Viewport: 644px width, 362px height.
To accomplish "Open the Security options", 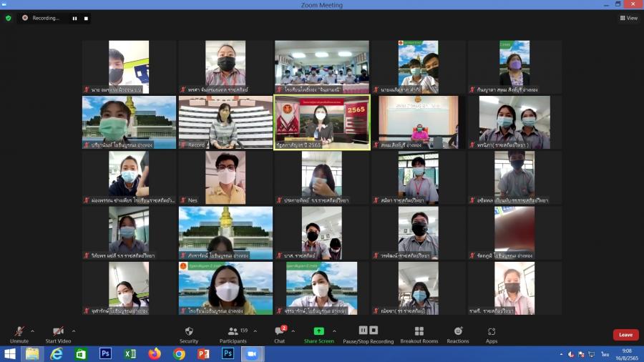I will (x=189, y=333).
